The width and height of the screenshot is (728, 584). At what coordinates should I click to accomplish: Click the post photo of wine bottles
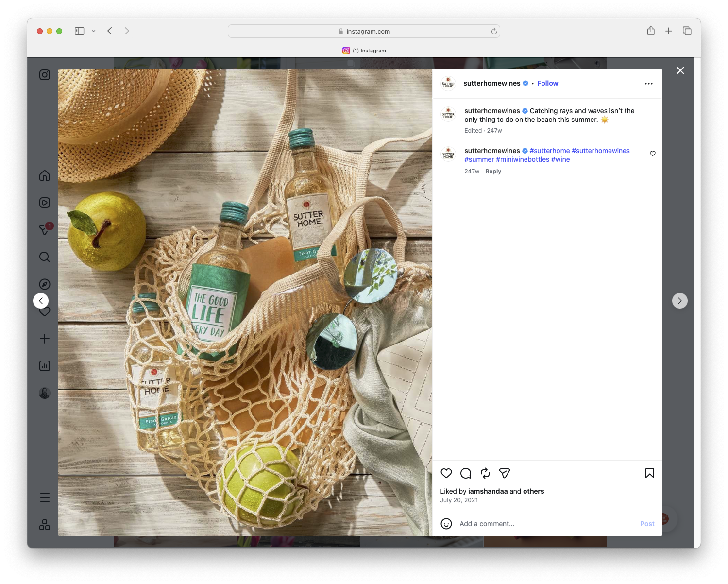245,303
